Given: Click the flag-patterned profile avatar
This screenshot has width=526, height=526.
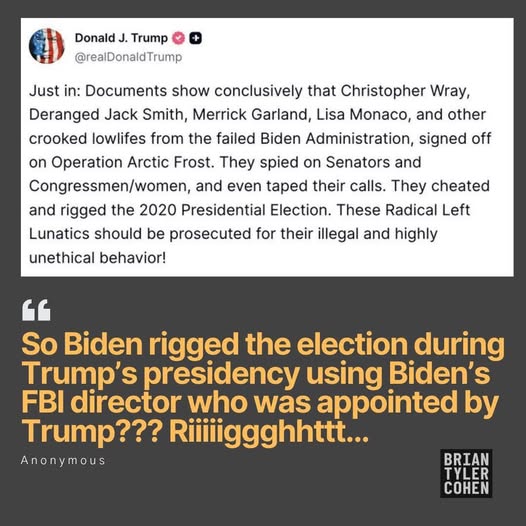Looking at the screenshot, I should [47, 46].
